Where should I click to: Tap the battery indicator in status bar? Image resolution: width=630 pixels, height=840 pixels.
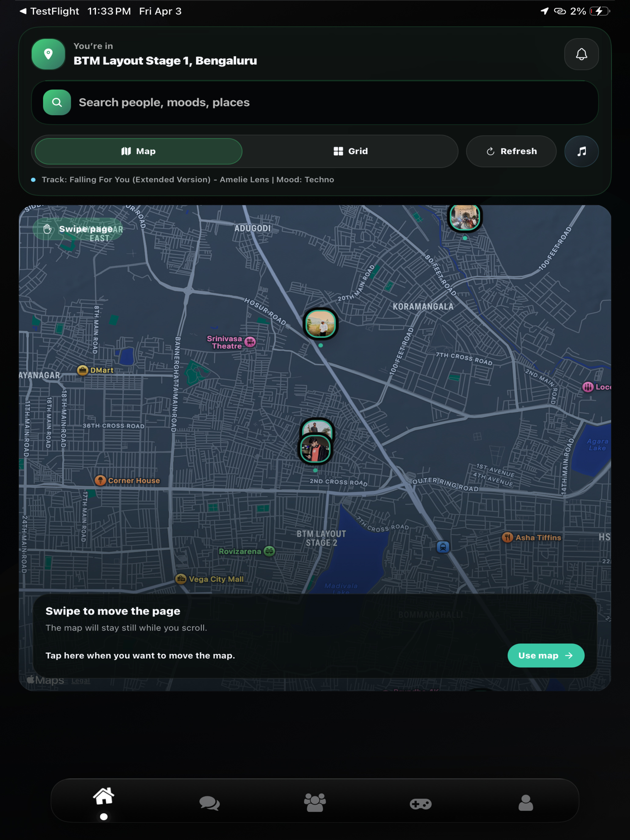click(x=600, y=11)
